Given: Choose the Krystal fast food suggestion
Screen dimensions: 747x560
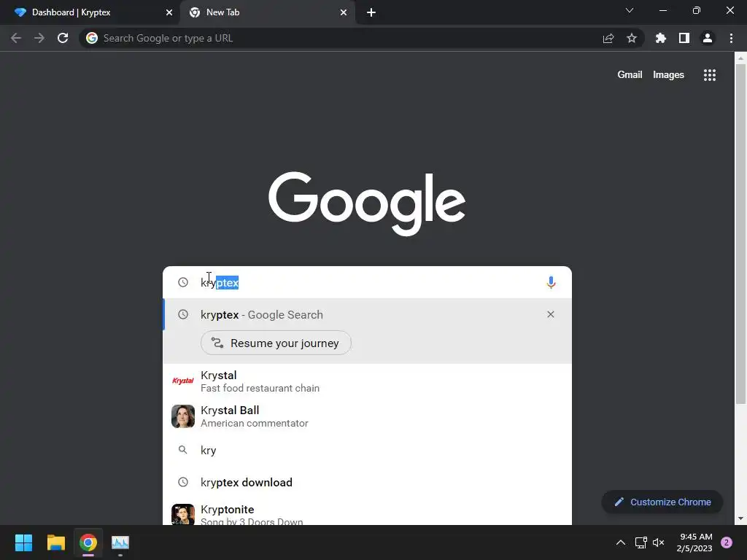Looking at the screenshot, I should coord(367,381).
